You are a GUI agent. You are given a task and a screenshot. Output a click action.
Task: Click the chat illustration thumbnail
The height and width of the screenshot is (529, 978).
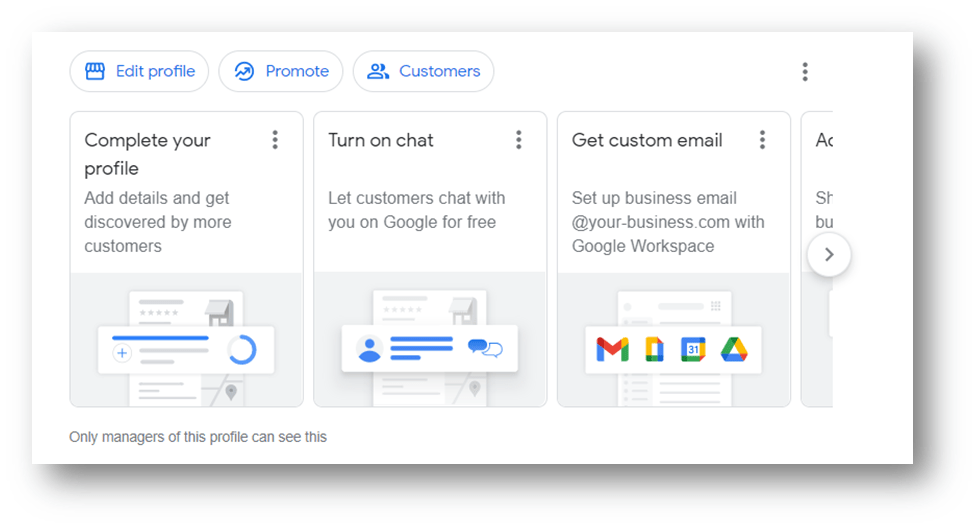[430, 340]
